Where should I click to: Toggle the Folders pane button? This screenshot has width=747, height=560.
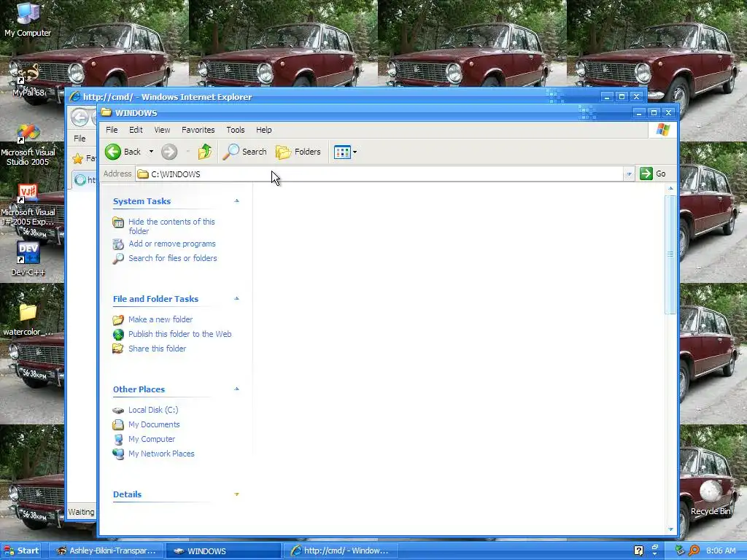click(x=298, y=152)
